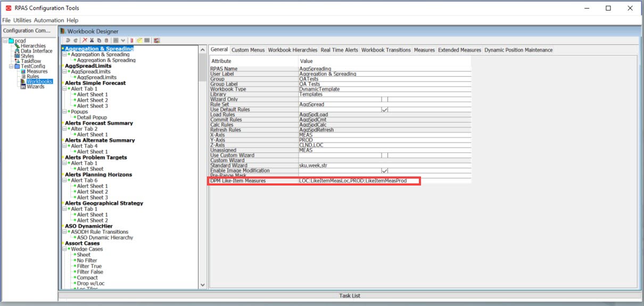Click the pcqd cyan folder icon
Viewport: 644px width, 306px height.
tap(11, 41)
